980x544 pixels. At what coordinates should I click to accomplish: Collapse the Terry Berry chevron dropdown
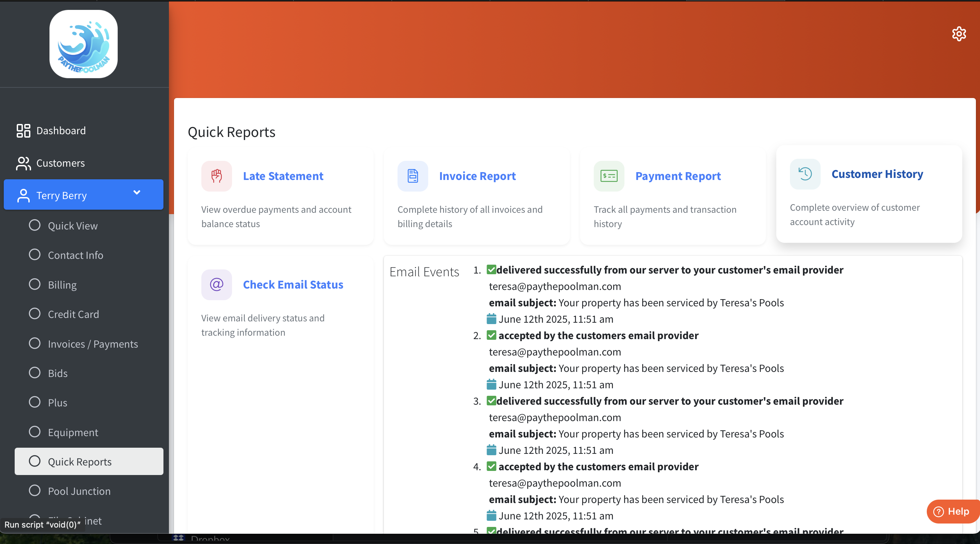click(x=136, y=193)
